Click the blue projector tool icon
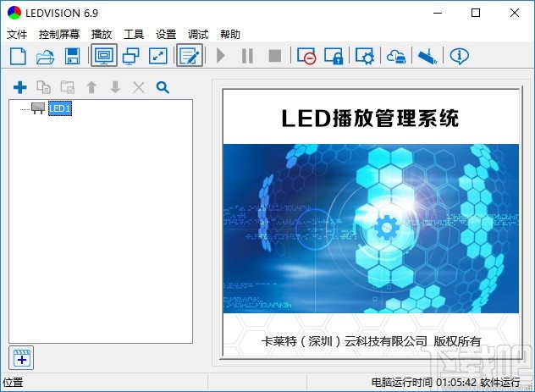The image size is (535, 392). pyautogui.click(x=427, y=56)
